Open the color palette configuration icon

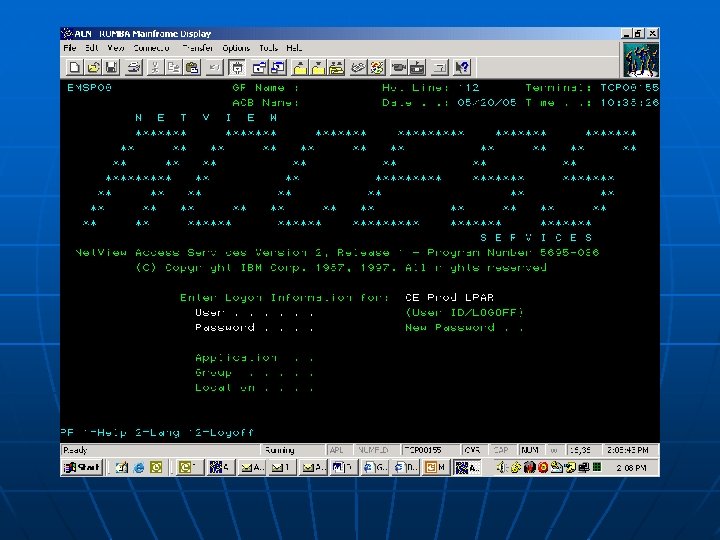point(377,68)
